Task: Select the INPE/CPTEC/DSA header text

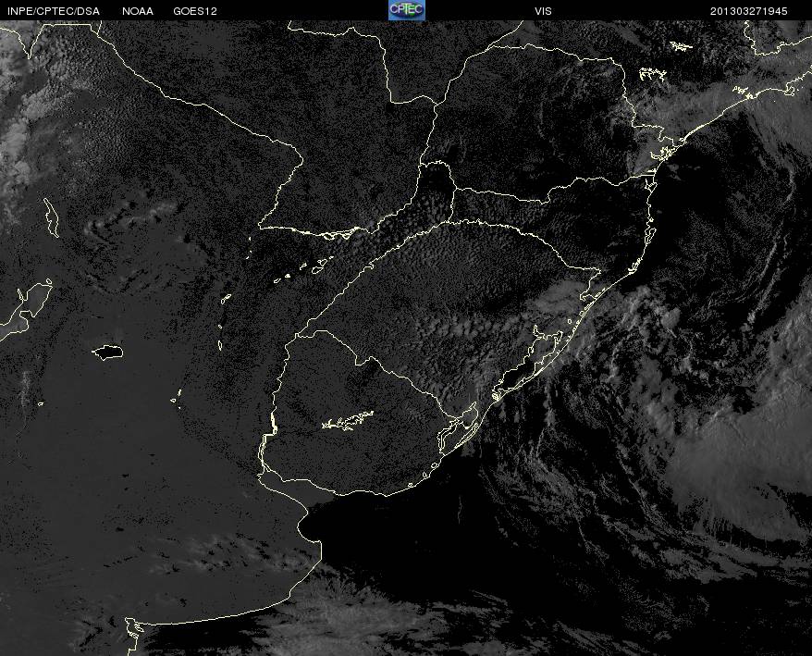Action: coord(54,11)
